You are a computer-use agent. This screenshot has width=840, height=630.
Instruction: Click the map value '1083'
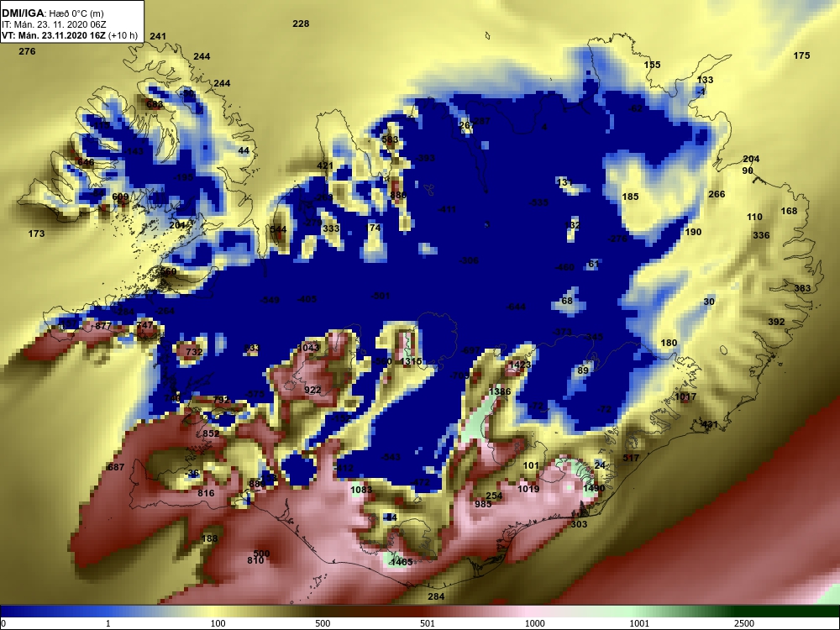361,490
